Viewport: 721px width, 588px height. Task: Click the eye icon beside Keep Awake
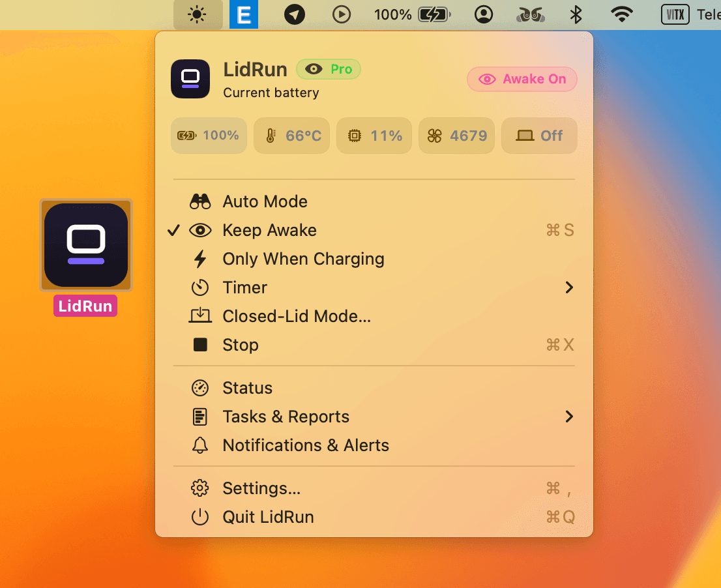tap(200, 230)
